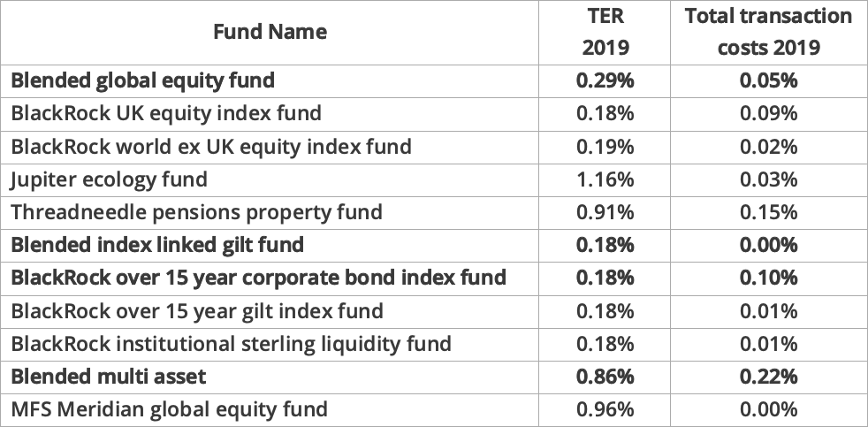The image size is (868, 427).
Task: Click Threadneedle transaction cost 0.15%
Action: [x=769, y=212]
